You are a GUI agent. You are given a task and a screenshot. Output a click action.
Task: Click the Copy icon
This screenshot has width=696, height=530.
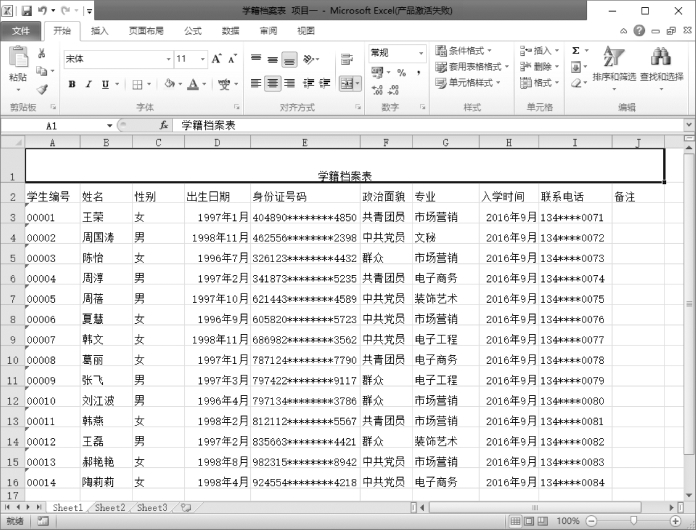tap(41, 71)
